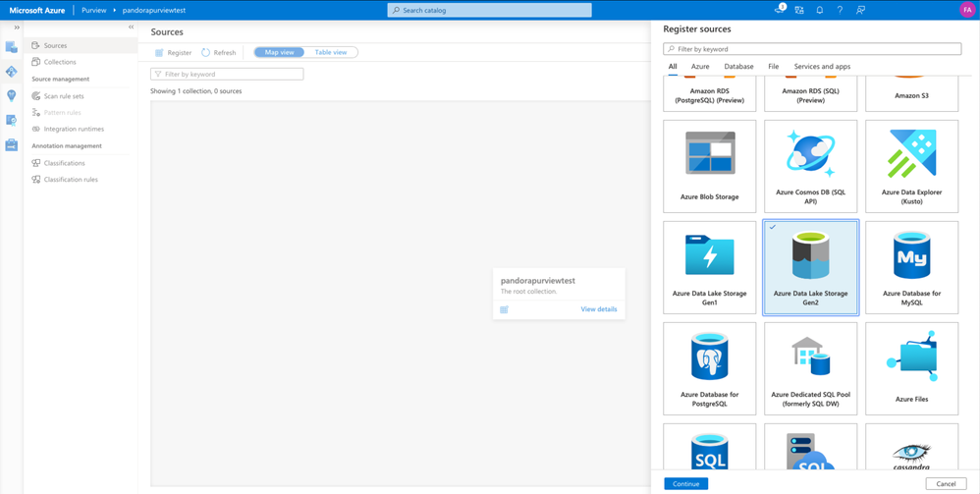980x494 pixels.
Task: Open the Management briefcase icon
Action: tap(11, 145)
